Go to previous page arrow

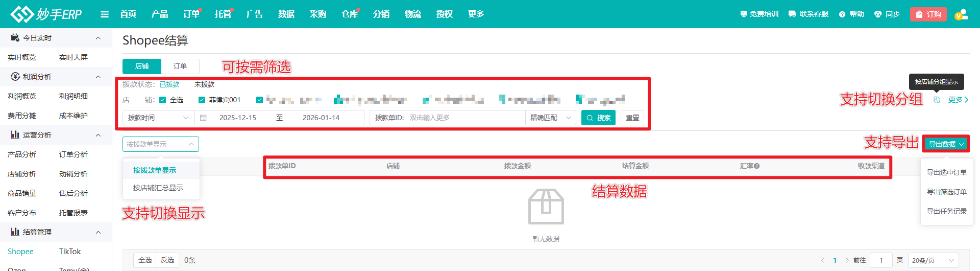click(x=822, y=260)
